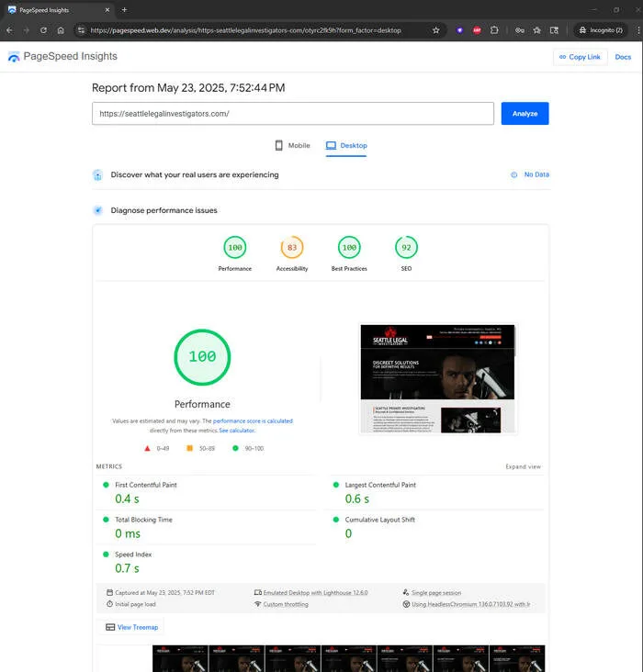Image resolution: width=643 pixels, height=672 pixels.
Task: Go back using browser back arrow
Action: [9, 30]
